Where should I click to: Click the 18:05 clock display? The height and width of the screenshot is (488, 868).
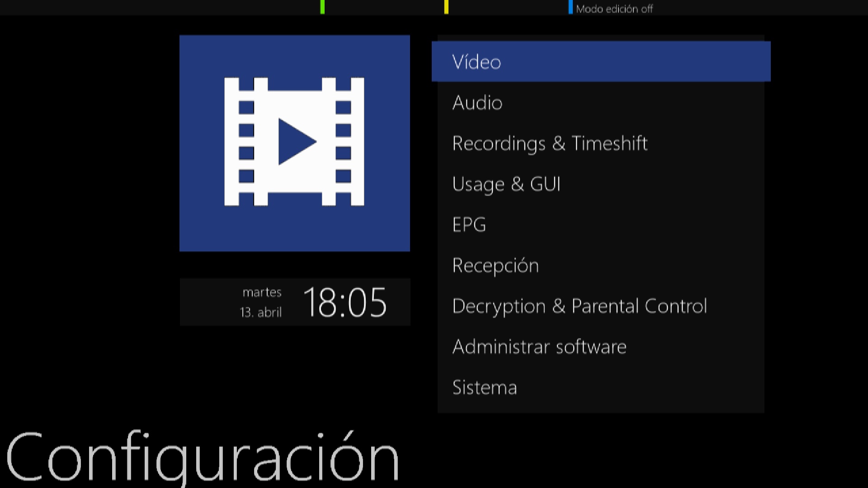(x=345, y=302)
